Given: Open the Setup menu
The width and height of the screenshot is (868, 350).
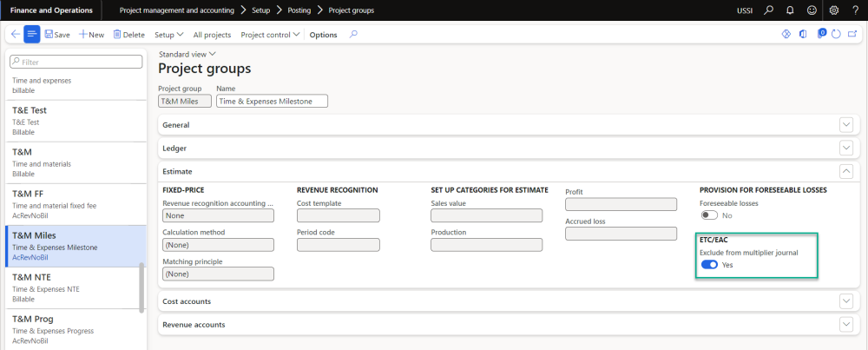Looking at the screenshot, I should [169, 35].
